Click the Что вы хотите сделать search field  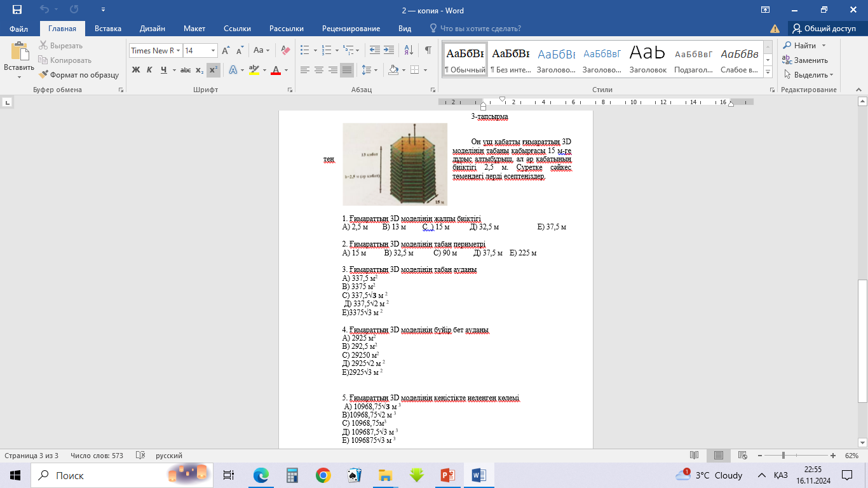tap(480, 29)
